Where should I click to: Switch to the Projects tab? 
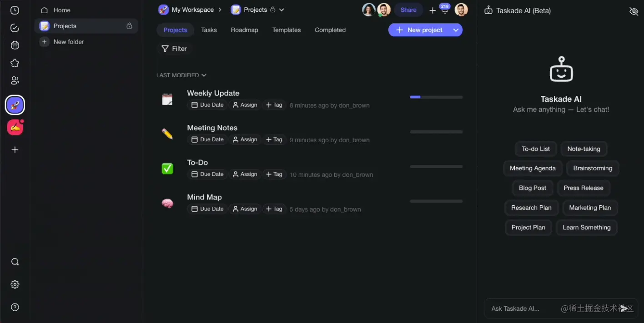tap(175, 30)
